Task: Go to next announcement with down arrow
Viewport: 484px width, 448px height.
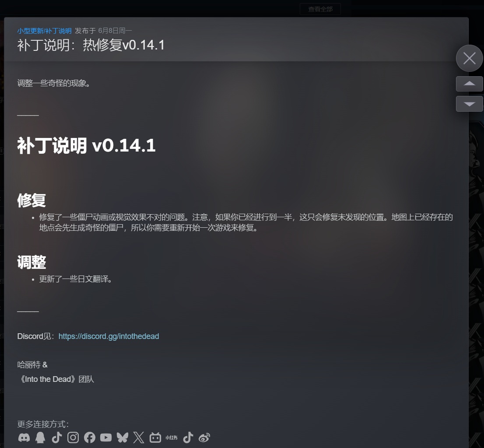Action: [470, 103]
